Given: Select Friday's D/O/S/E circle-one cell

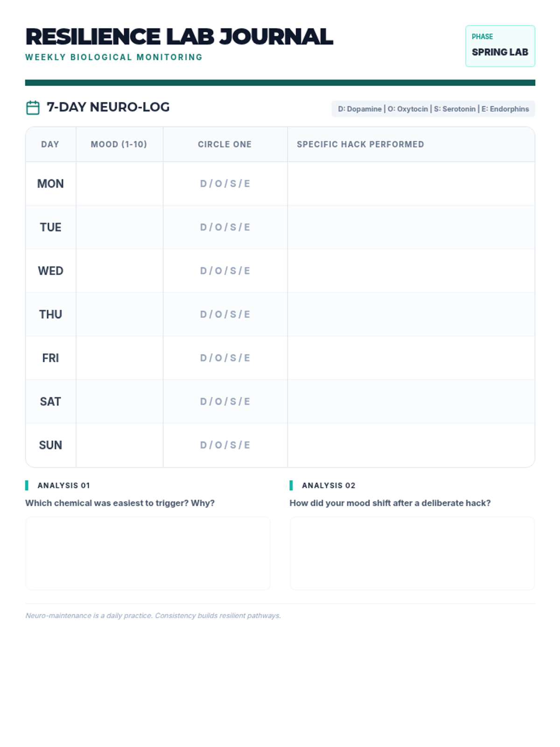Looking at the screenshot, I should point(225,358).
